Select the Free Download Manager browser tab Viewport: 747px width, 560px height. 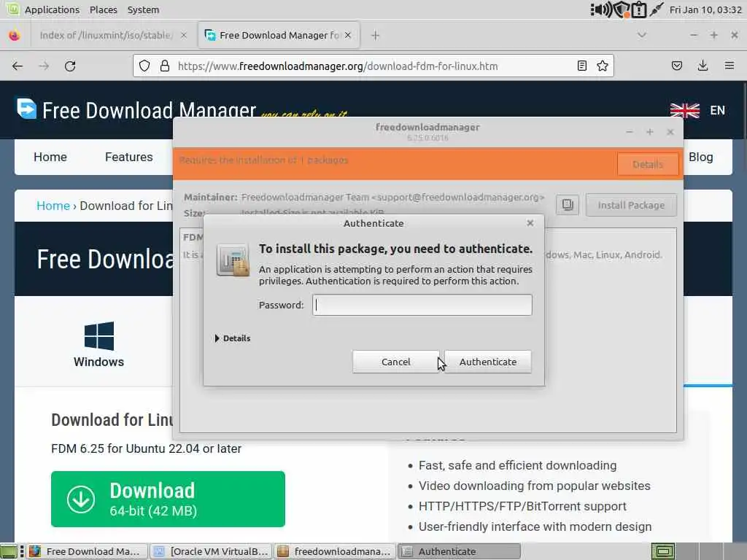[x=279, y=35]
